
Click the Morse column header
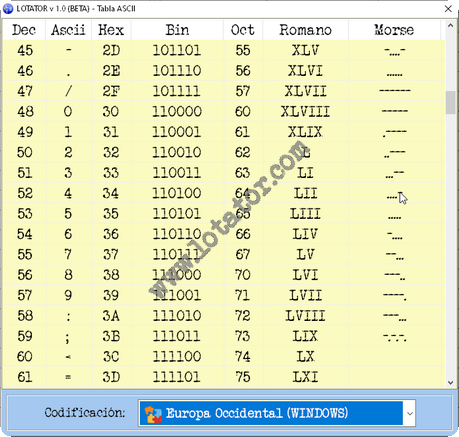pos(394,30)
